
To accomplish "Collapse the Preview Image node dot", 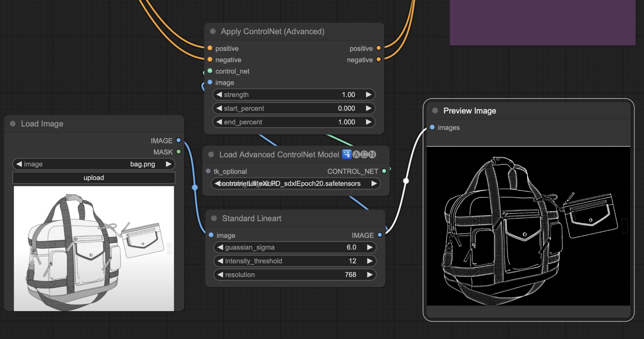I will (435, 110).
